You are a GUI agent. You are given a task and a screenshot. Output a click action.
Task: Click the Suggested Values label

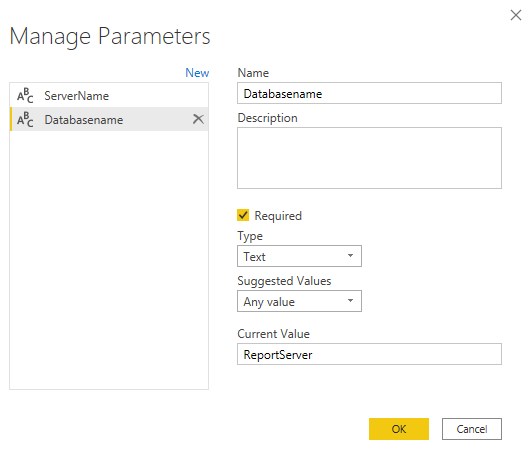[284, 281]
